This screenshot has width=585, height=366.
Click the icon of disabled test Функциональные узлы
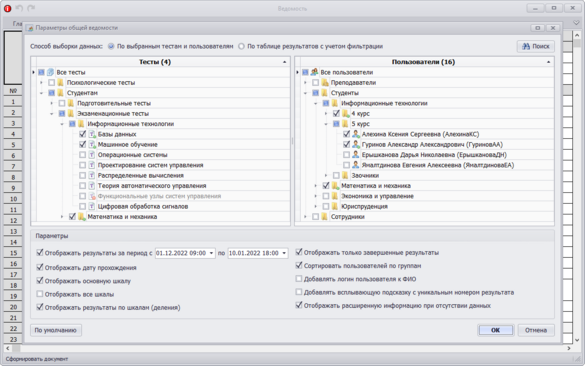click(x=92, y=196)
